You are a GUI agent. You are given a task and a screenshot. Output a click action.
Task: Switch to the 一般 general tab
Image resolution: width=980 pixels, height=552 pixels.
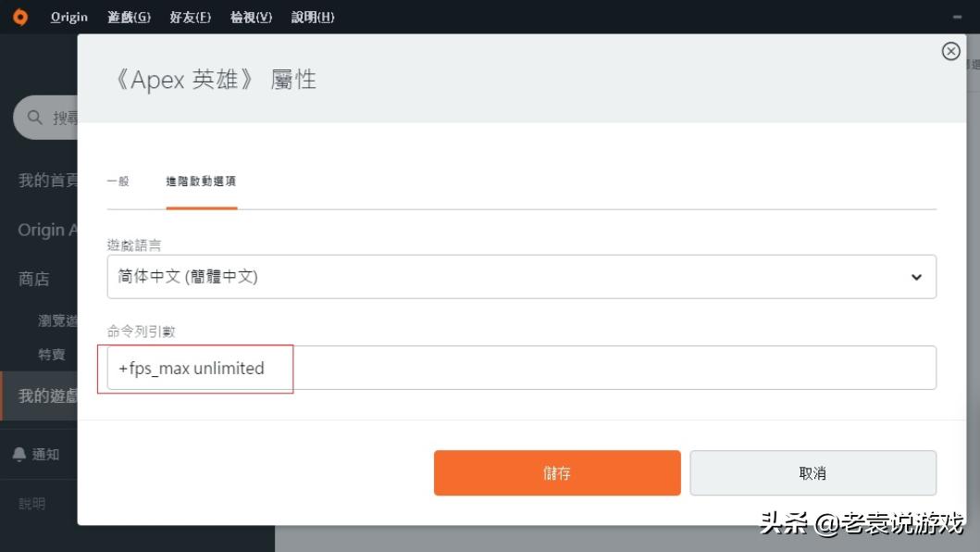(118, 182)
